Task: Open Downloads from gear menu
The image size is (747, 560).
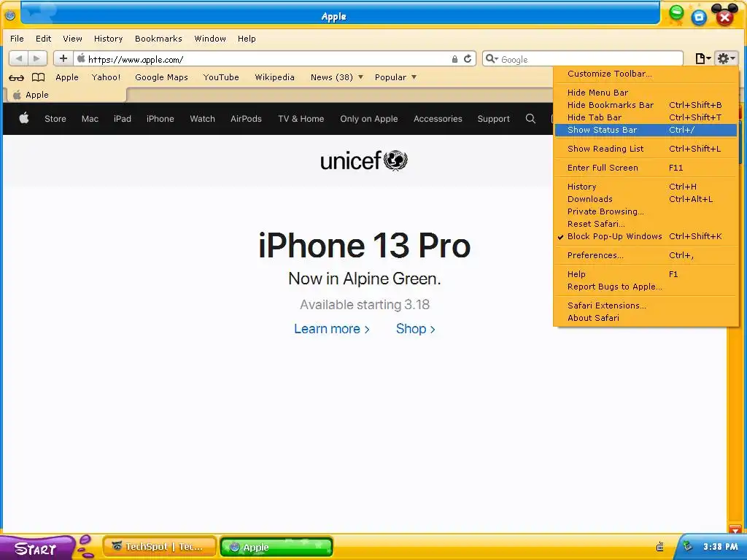Action: coord(646,199)
